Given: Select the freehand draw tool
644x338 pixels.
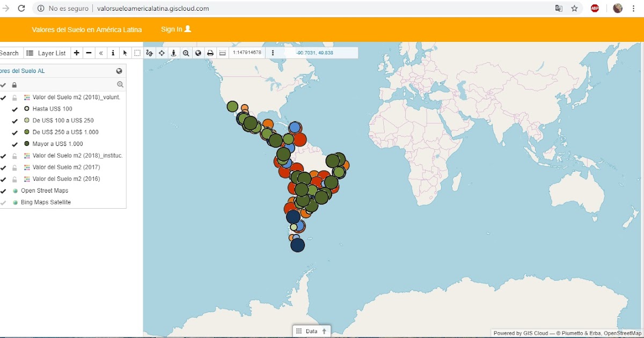Looking at the screenshot, I should click(x=149, y=53).
